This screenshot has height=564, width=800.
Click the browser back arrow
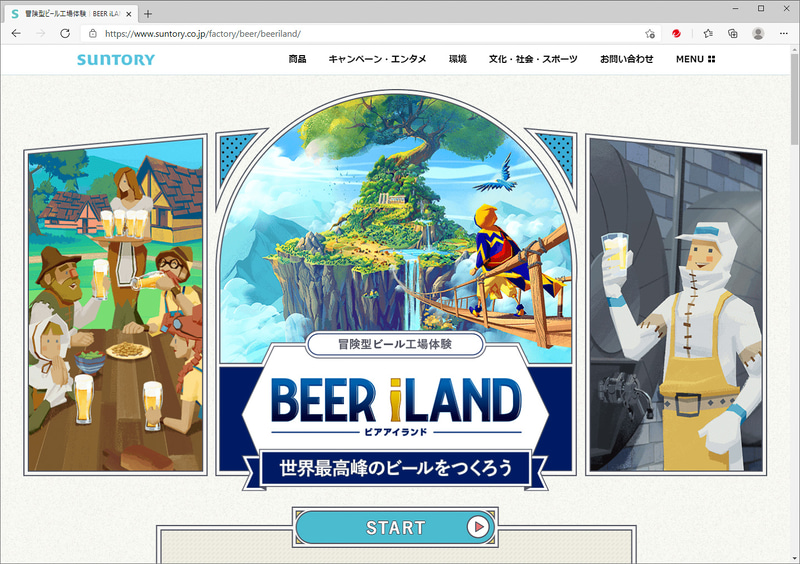[x=16, y=34]
